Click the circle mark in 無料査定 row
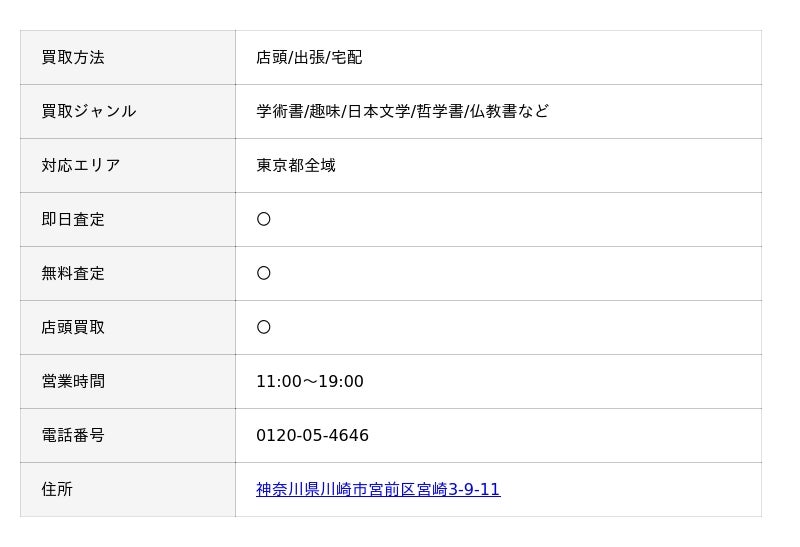 264,274
